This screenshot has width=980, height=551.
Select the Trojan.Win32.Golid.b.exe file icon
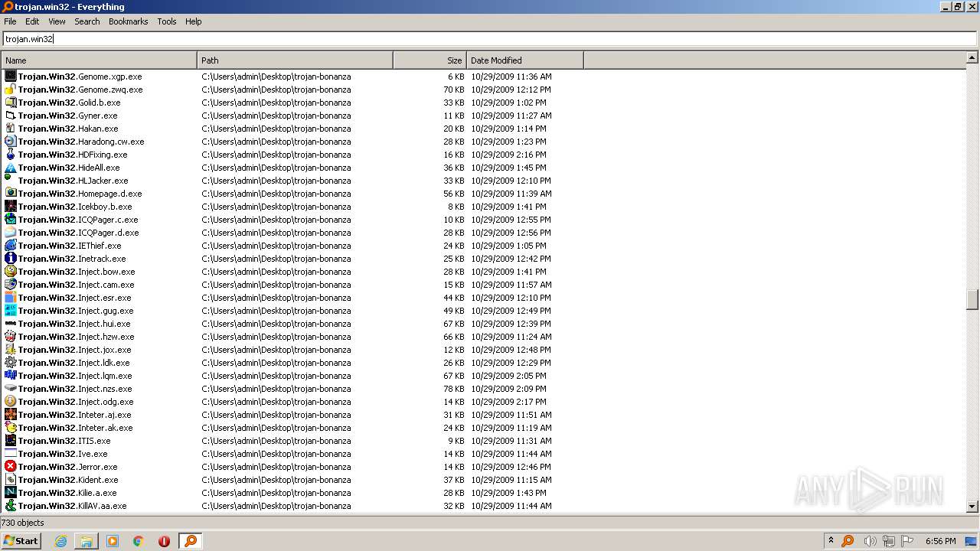coord(11,103)
